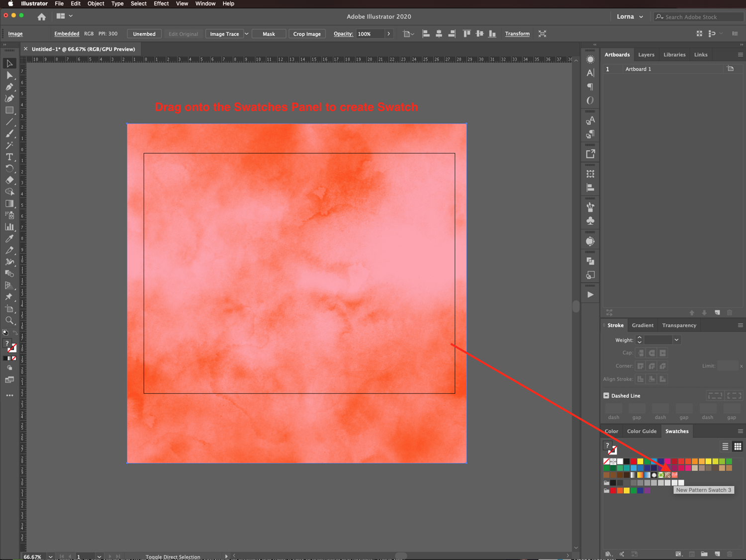Open Arrange Documents dropdown
This screenshot has width=746, height=560.
coord(65,16)
